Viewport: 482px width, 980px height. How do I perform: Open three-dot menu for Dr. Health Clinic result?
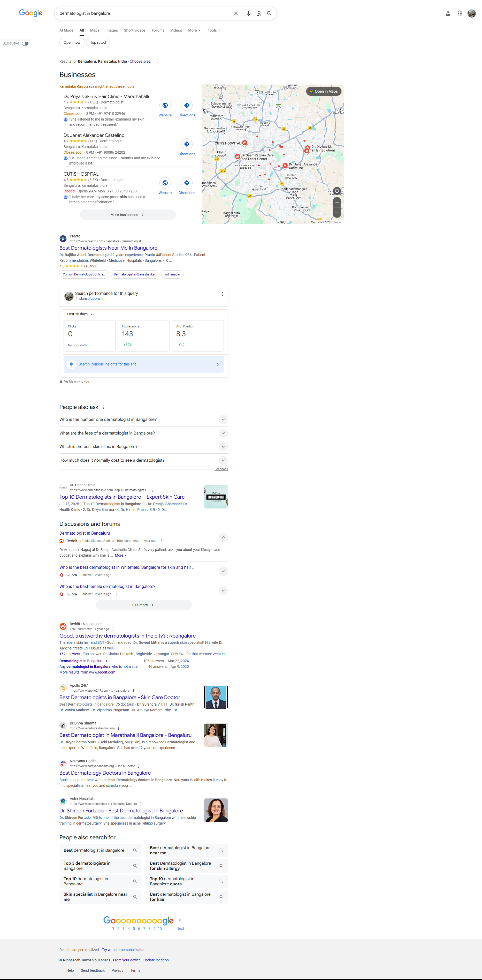click(x=152, y=490)
